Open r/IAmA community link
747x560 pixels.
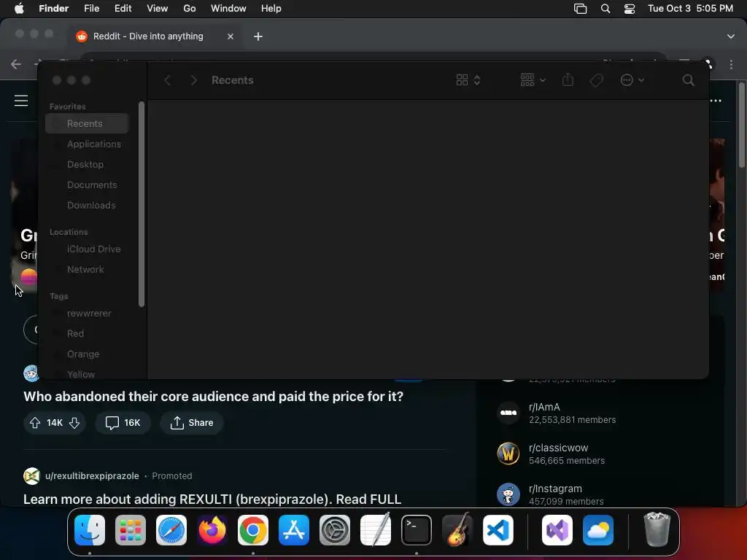click(544, 407)
